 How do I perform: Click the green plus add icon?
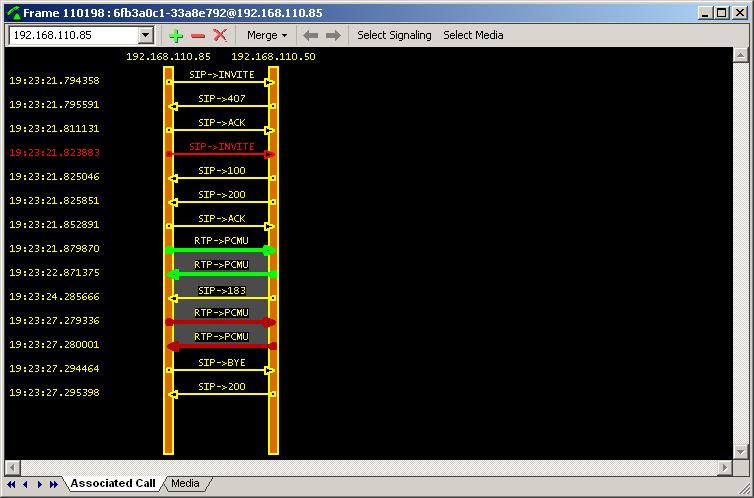176,36
